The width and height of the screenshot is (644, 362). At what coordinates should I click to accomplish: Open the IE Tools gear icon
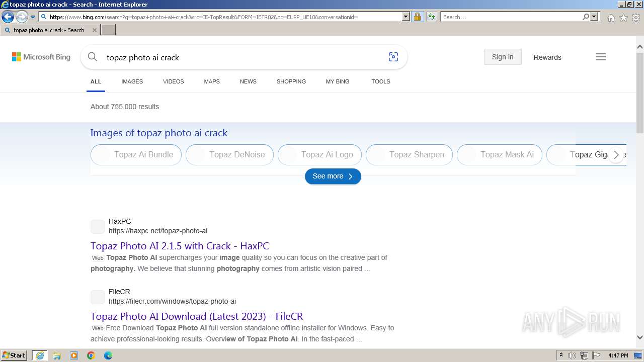(x=636, y=18)
